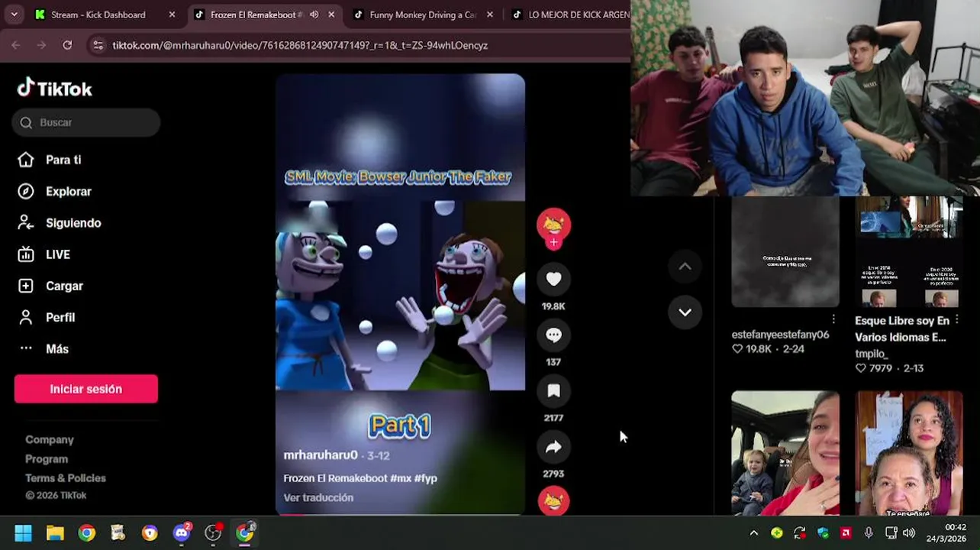The height and width of the screenshot is (550, 980).
Task: Open spinning sound disc avatar
Action: (x=553, y=501)
